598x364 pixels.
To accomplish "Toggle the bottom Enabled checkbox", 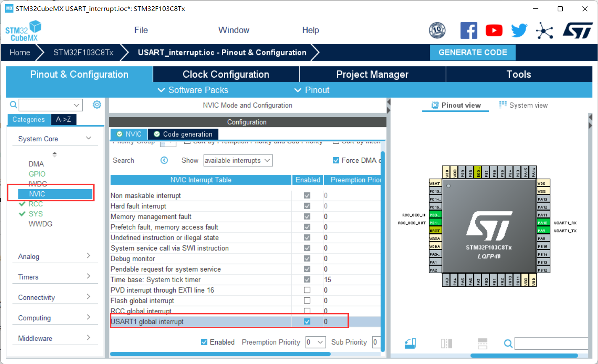I will click(204, 342).
